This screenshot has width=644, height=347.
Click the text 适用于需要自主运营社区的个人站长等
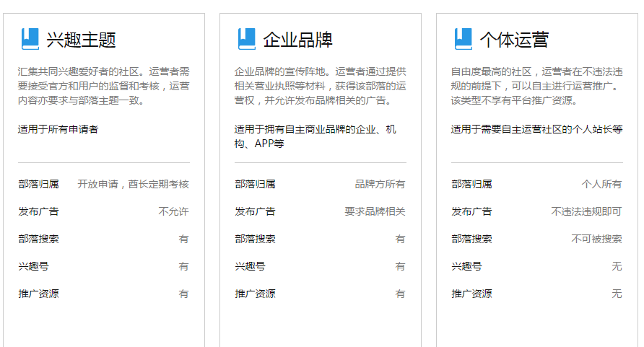click(537, 129)
